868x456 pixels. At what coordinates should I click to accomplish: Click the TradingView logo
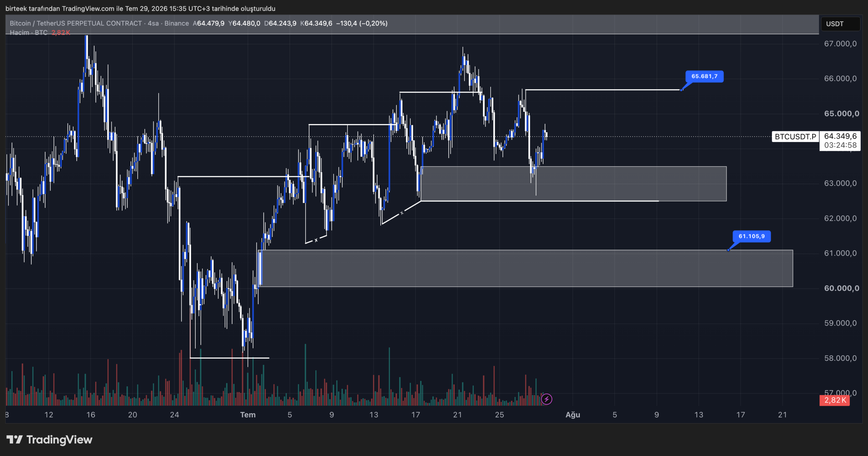(x=49, y=440)
